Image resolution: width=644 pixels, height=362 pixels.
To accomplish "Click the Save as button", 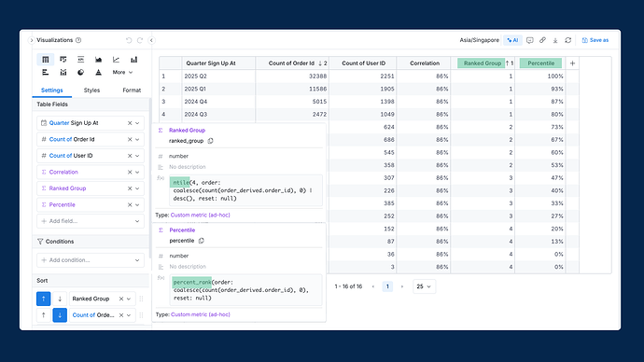I will click(595, 40).
